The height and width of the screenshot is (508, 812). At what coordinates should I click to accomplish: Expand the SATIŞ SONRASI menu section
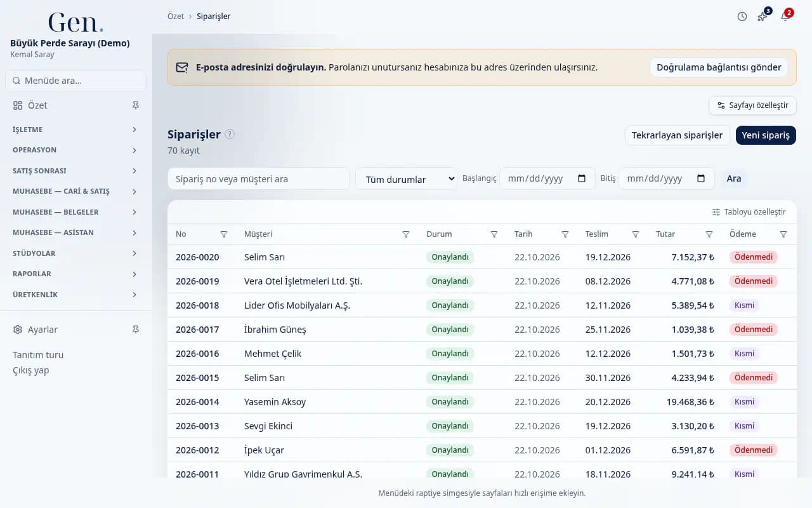(x=75, y=171)
